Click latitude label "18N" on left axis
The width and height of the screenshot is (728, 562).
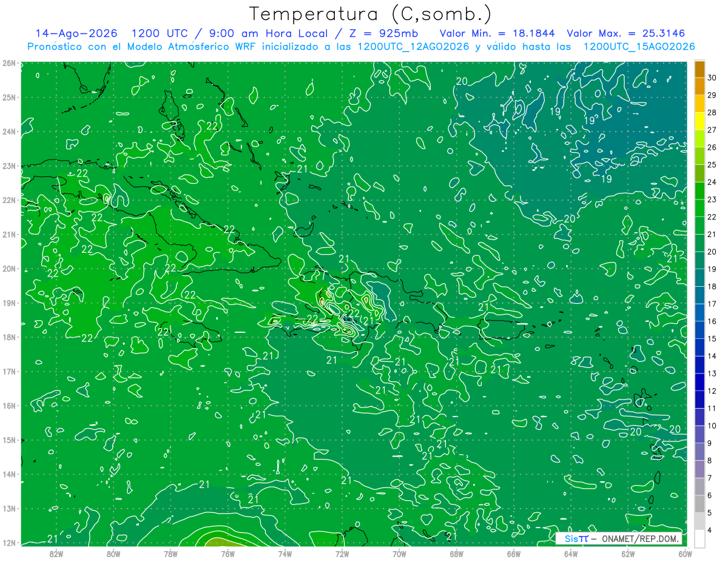(9, 337)
